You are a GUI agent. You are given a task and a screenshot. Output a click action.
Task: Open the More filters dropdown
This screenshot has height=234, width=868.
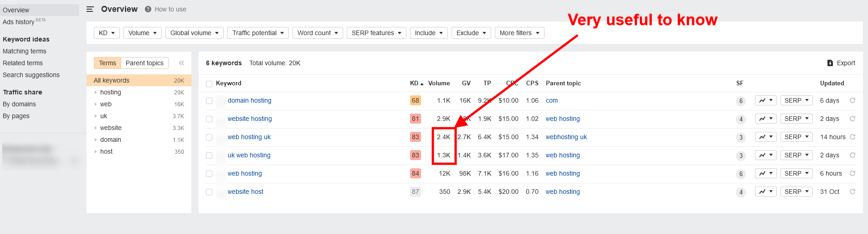click(x=519, y=33)
